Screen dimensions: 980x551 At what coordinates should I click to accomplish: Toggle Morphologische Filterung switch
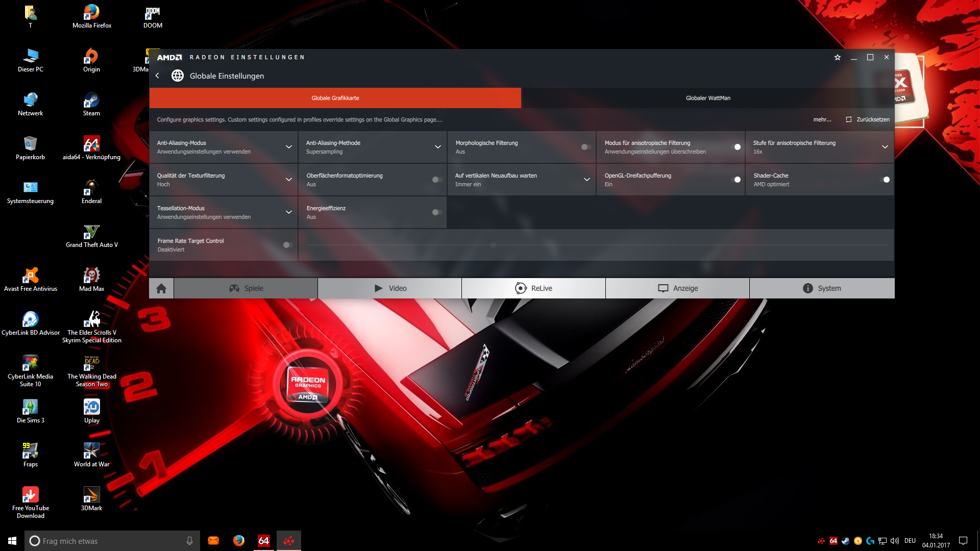point(586,147)
